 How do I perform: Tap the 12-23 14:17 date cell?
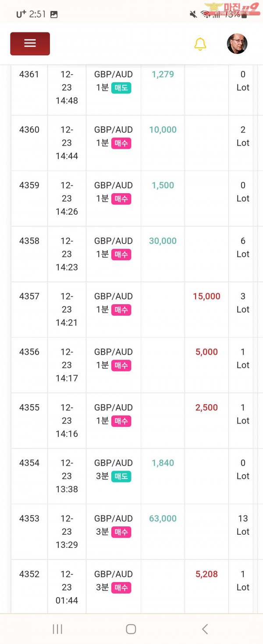click(67, 365)
